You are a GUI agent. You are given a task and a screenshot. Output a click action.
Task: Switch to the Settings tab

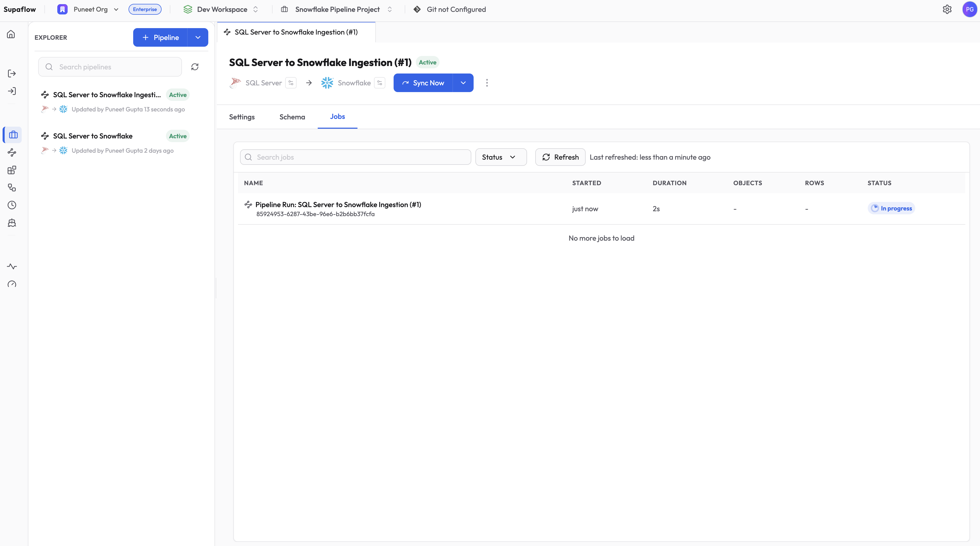coord(242,117)
